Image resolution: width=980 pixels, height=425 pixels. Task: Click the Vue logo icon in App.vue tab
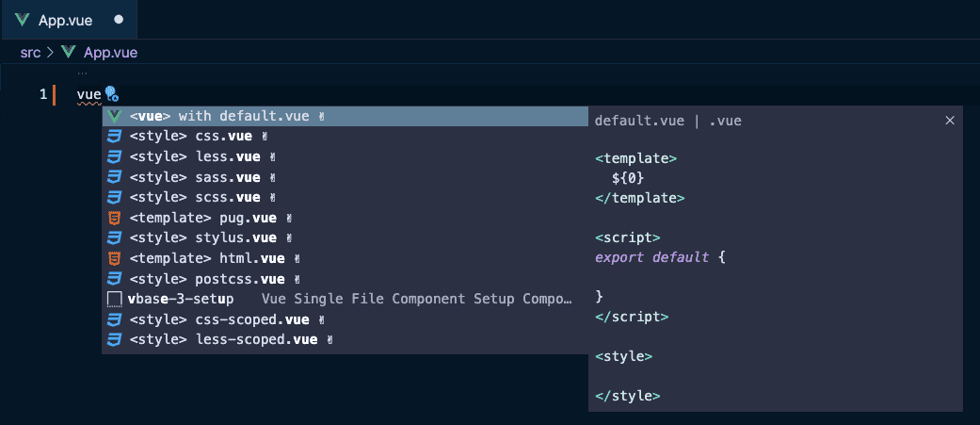click(23, 20)
